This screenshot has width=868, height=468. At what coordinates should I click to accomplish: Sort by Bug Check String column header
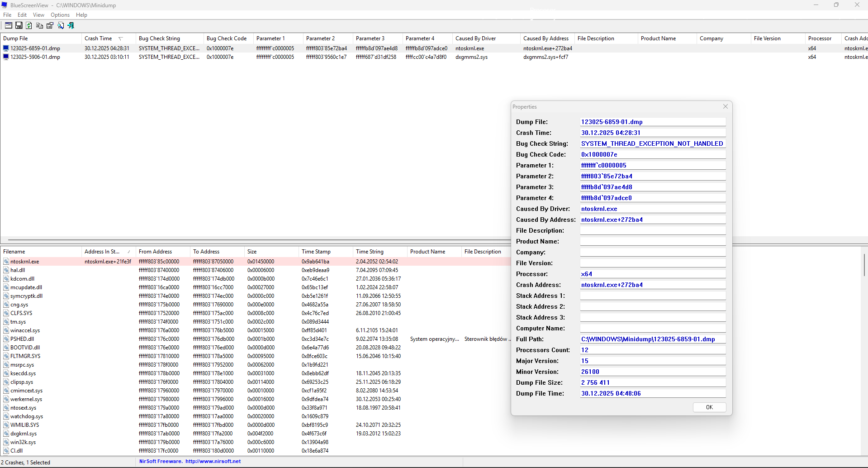(159, 38)
